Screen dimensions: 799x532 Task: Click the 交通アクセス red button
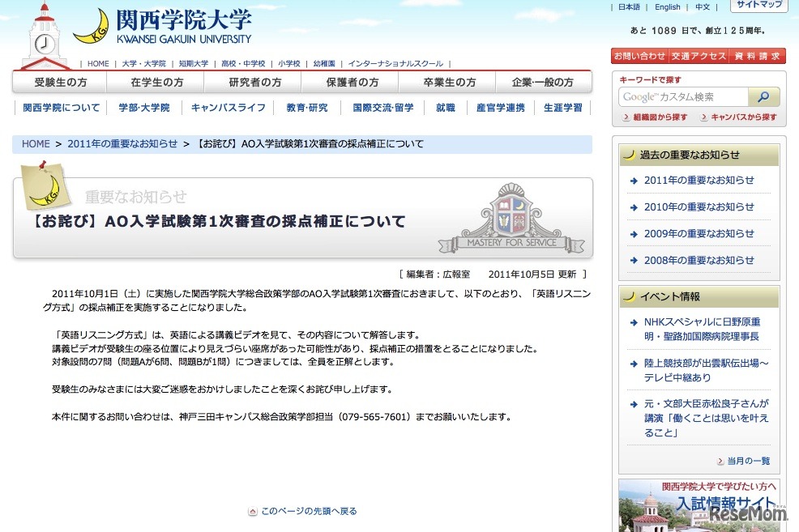(698, 56)
